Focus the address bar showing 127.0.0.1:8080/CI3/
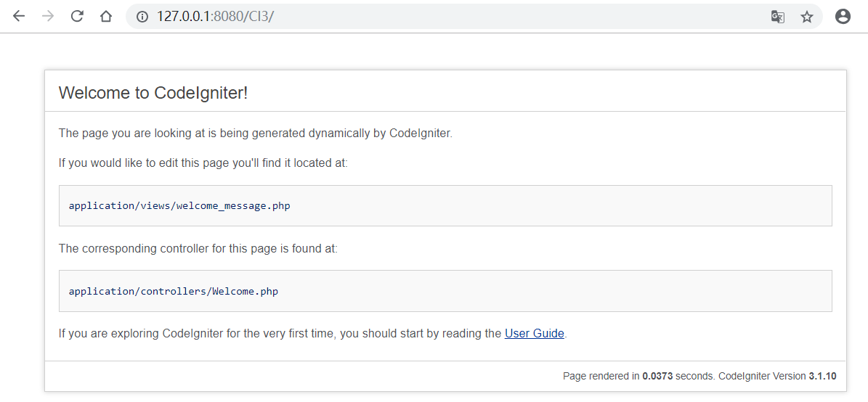 (474, 17)
